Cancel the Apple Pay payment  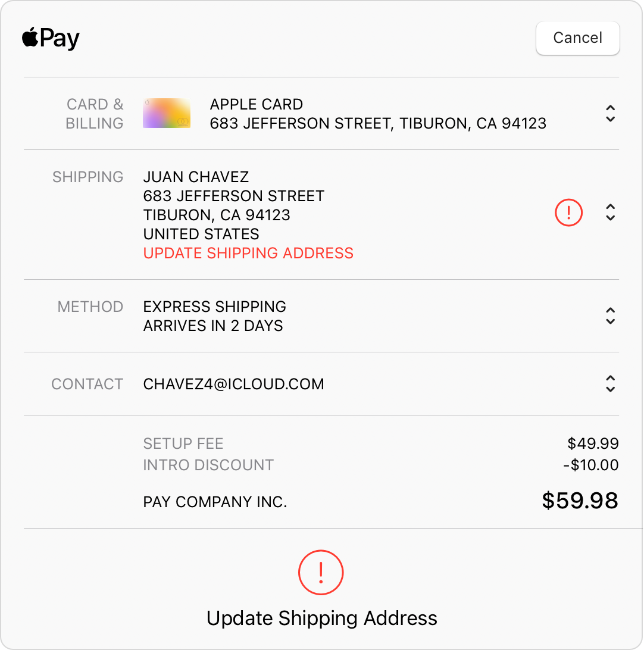(x=578, y=38)
